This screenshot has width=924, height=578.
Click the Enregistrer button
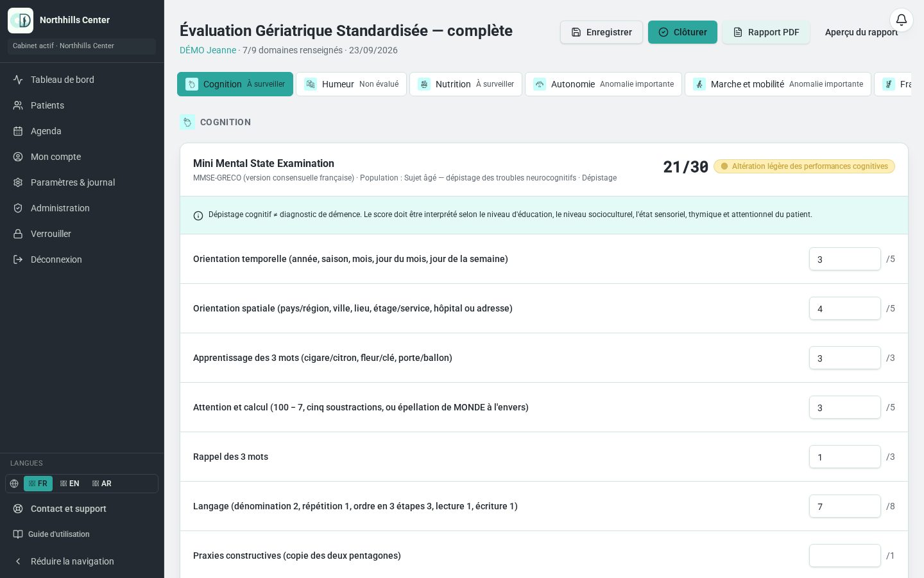coord(601,32)
